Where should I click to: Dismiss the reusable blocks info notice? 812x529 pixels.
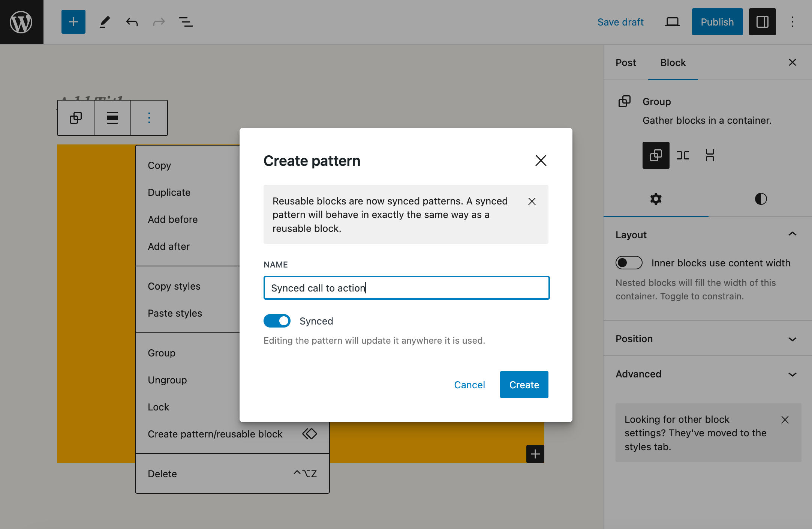click(532, 201)
